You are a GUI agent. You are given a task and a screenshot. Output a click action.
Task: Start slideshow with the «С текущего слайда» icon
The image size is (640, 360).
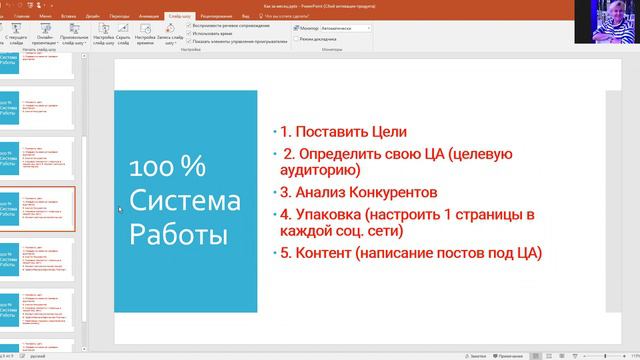(16, 29)
